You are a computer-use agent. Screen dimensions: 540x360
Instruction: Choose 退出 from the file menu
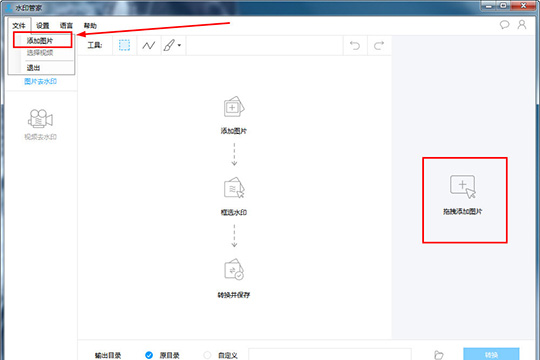(x=33, y=68)
